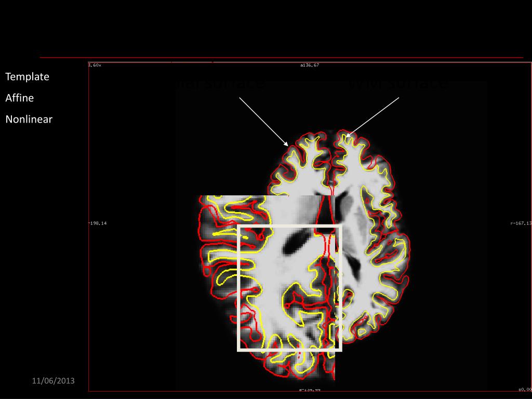Click the "Template" label
Viewport: 532px width, 399px height.
coord(27,77)
